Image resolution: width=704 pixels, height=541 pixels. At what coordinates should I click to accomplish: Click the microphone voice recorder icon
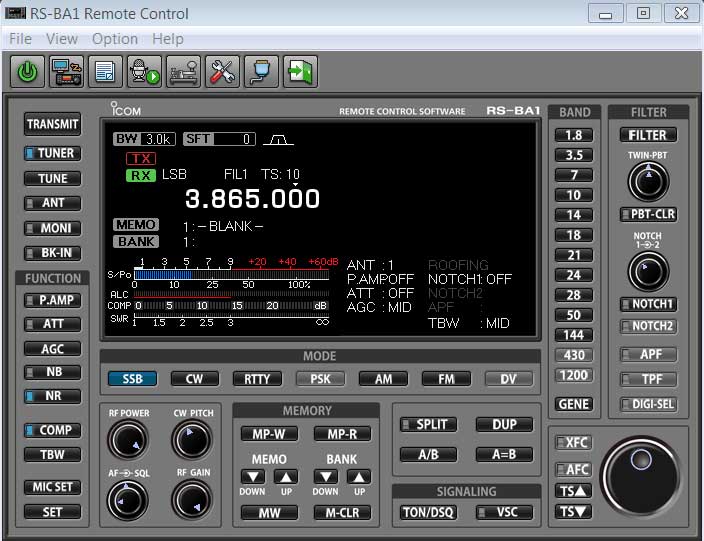[x=145, y=71]
